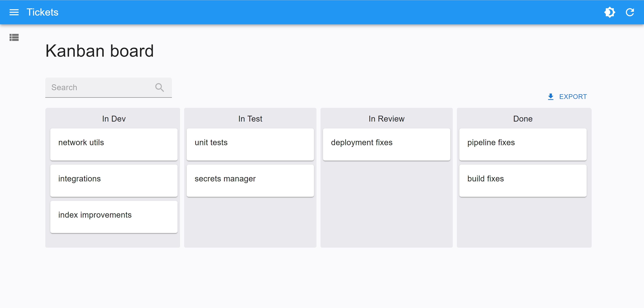Open the deployment fixes card
Image resolution: width=644 pixels, height=308 pixels.
pyautogui.click(x=386, y=145)
